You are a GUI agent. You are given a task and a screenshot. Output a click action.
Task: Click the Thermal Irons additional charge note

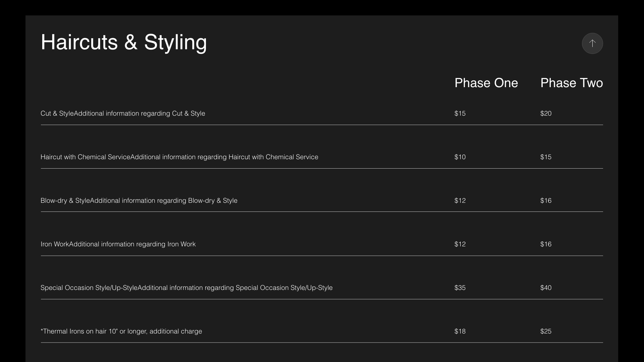(121, 331)
